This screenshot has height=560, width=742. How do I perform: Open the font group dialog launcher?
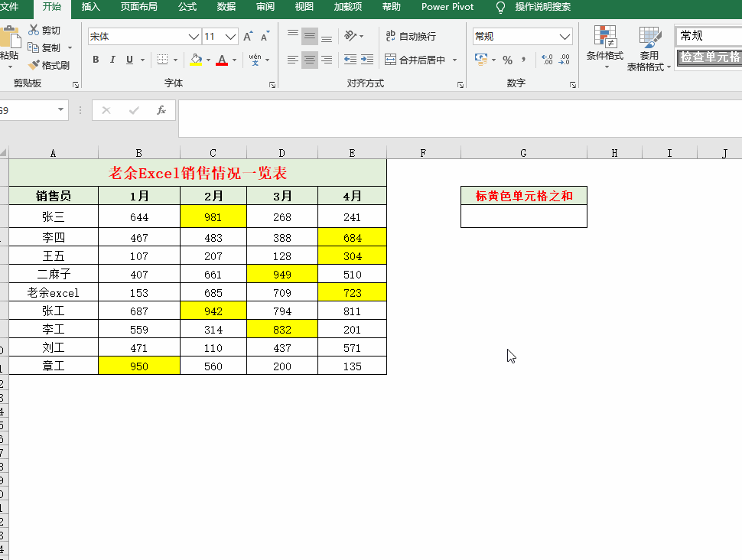[272, 85]
